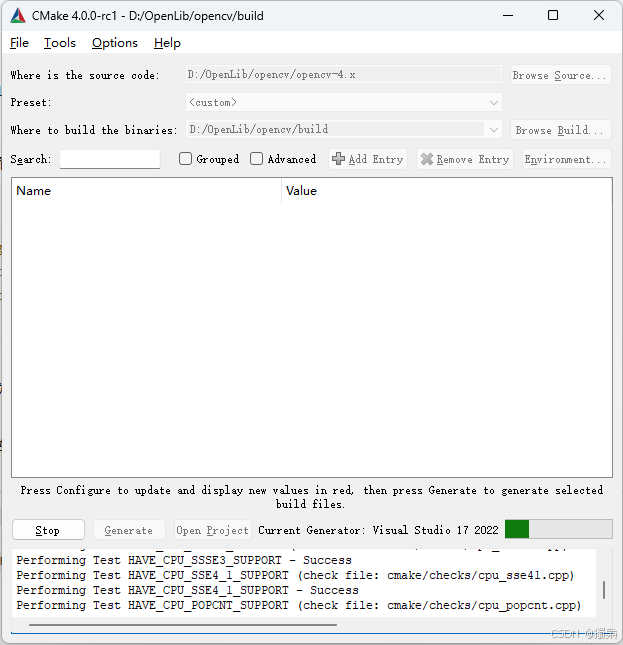Screen dimensions: 623x645
Task: Open the File menu
Action: (19, 43)
